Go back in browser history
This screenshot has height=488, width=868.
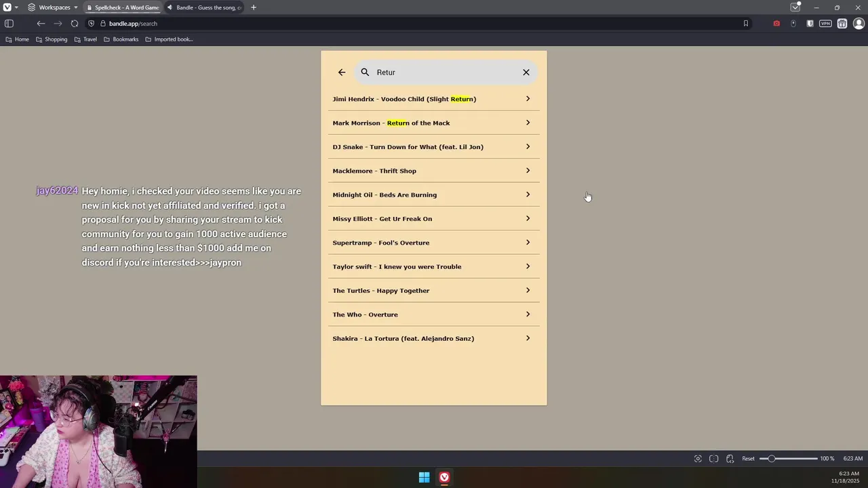[x=41, y=24]
